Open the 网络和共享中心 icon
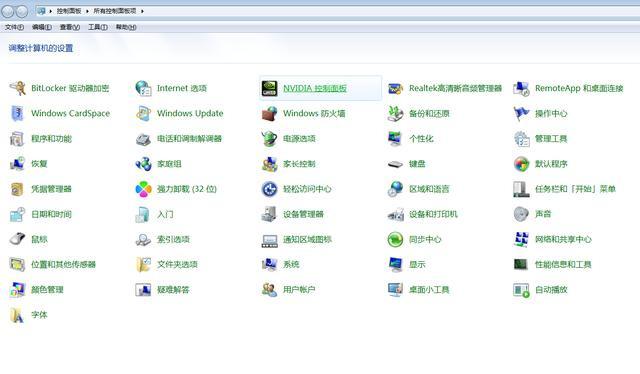Image resolution: width=640 pixels, height=374 pixels. pos(521,240)
